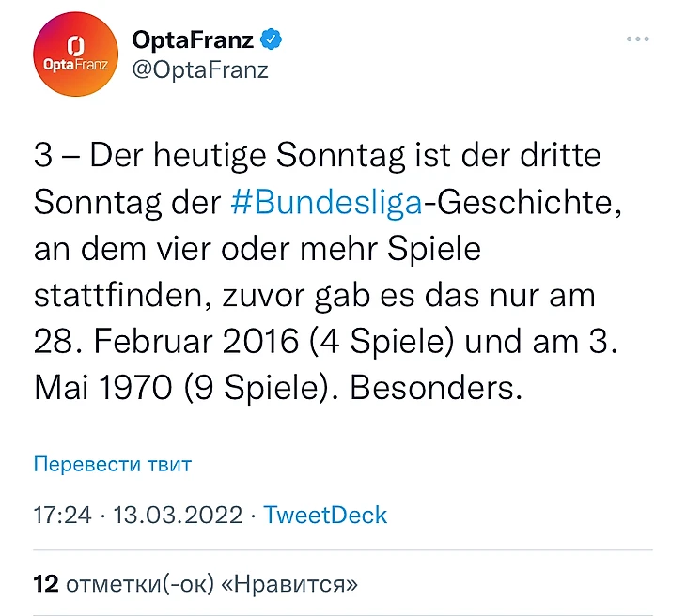Click the «Нравится» likes label
Viewport: 686px width, 616px height.
[x=288, y=584]
